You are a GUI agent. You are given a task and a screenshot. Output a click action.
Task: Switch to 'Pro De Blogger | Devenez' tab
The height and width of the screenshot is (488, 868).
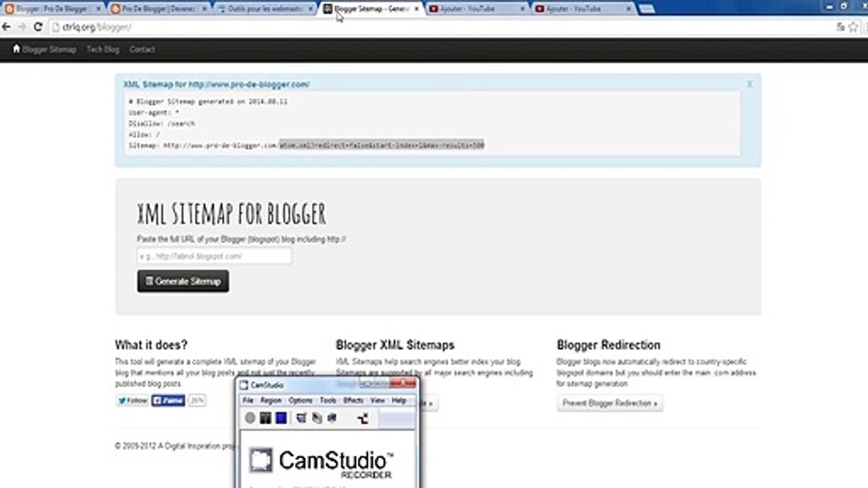pos(159,9)
